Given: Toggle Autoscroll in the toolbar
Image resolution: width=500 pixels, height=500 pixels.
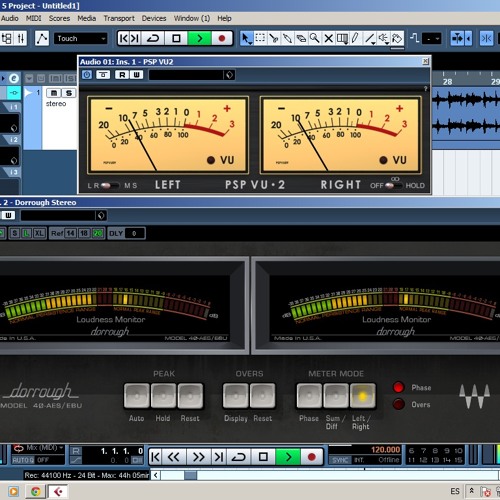Looking at the screenshot, I should click(x=457, y=39).
